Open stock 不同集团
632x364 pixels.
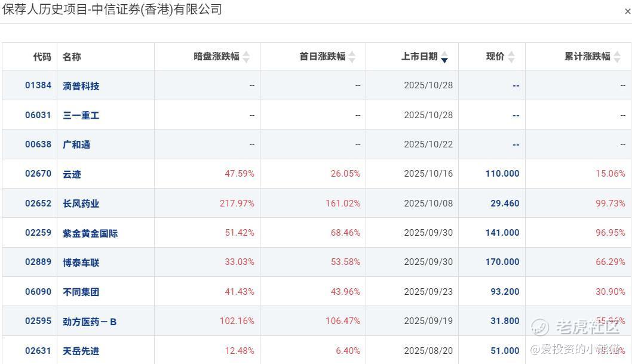click(81, 292)
